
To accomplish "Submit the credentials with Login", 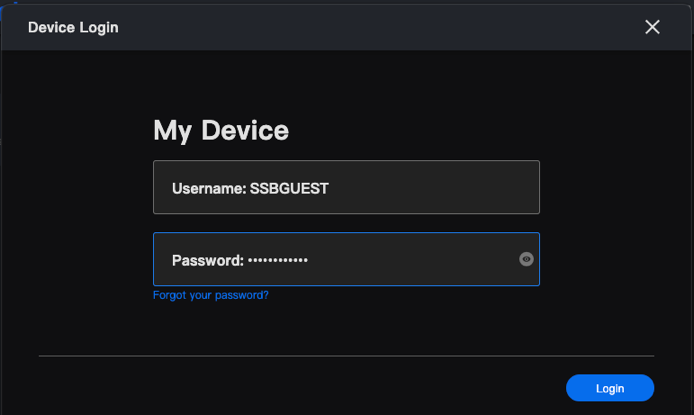I will pos(610,388).
